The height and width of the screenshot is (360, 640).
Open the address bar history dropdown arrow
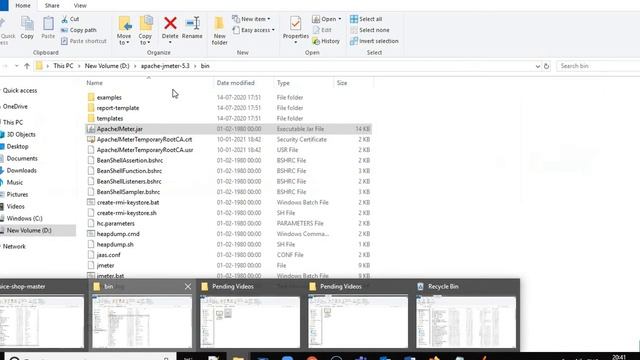click(x=538, y=66)
